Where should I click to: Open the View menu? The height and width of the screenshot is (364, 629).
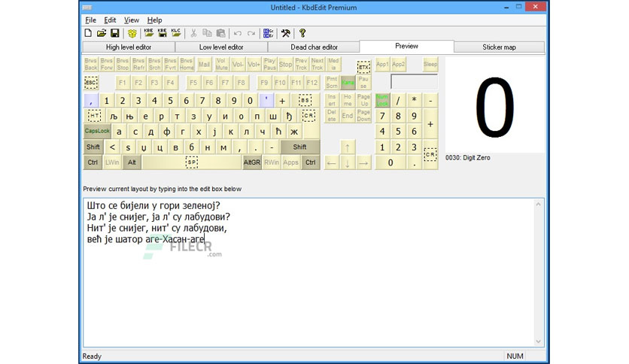coord(131,20)
